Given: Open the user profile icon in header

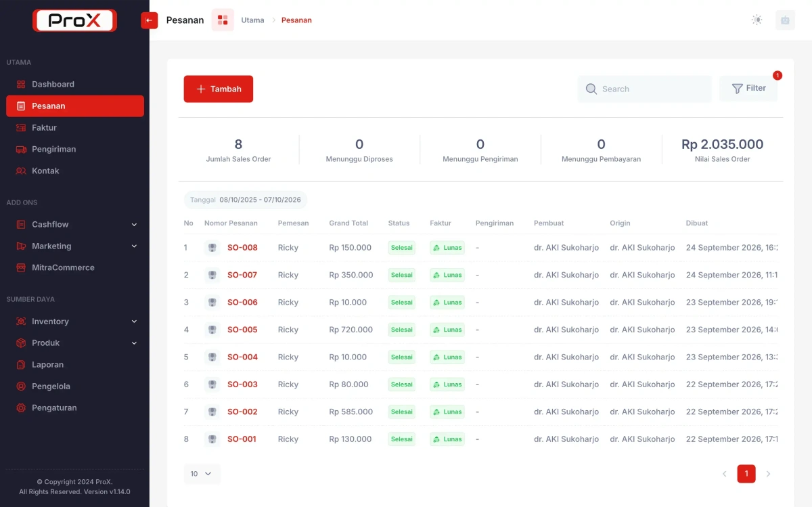Looking at the screenshot, I should coord(785,20).
